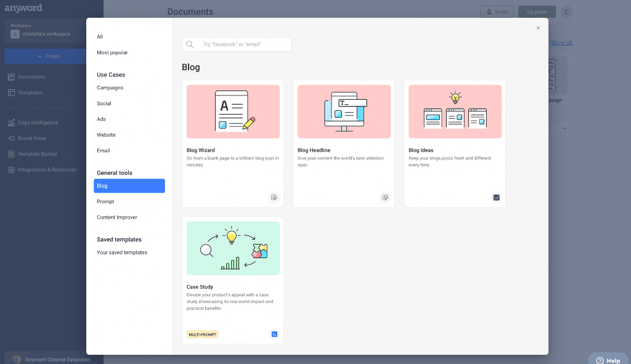Click the blue prompt icon on Case Study card
This screenshot has height=364, width=631.
pos(274,334)
